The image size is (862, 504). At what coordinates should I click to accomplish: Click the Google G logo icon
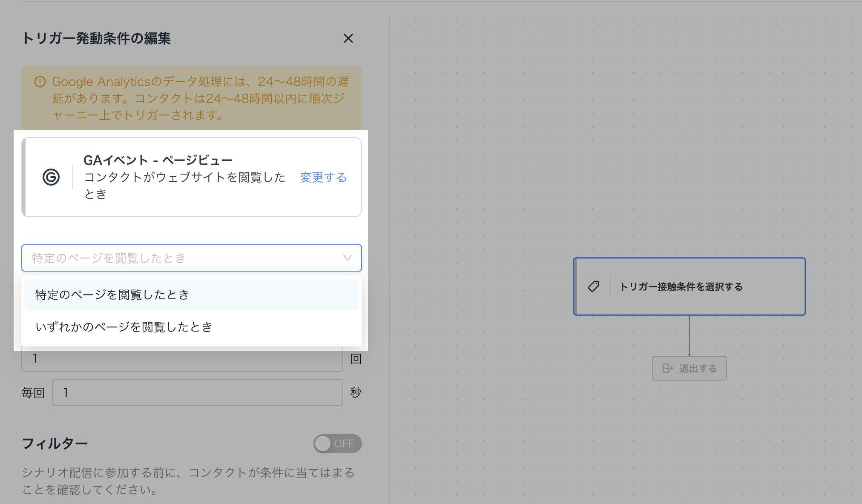(x=51, y=177)
